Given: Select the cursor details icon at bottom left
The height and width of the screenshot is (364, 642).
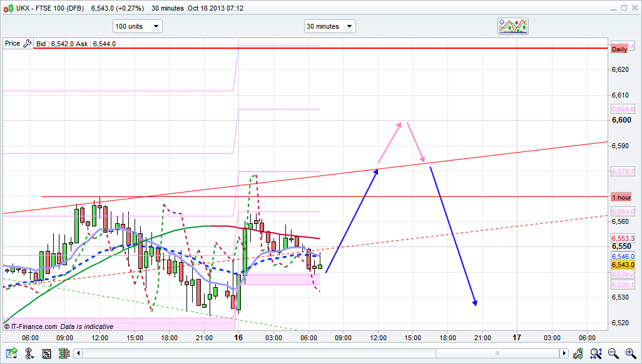Looking at the screenshot, I should tap(29, 353).
